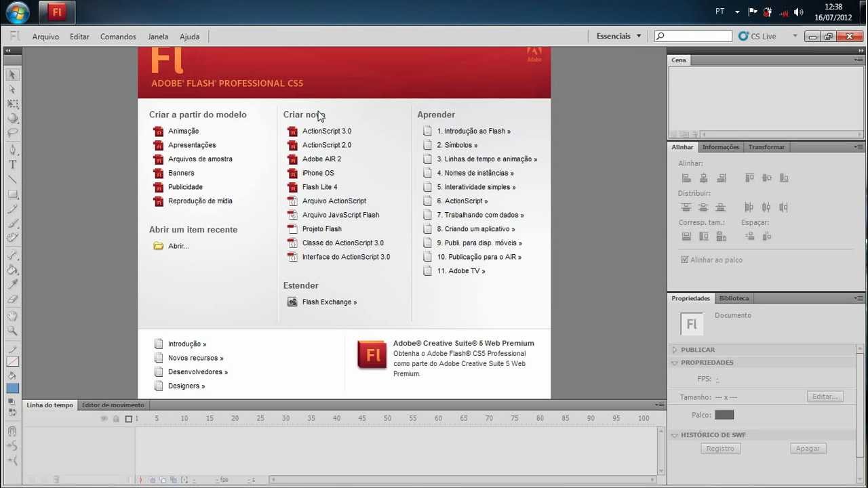
Task: Toggle the Alinhar ao palco checkbox
Action: [685, 260]
